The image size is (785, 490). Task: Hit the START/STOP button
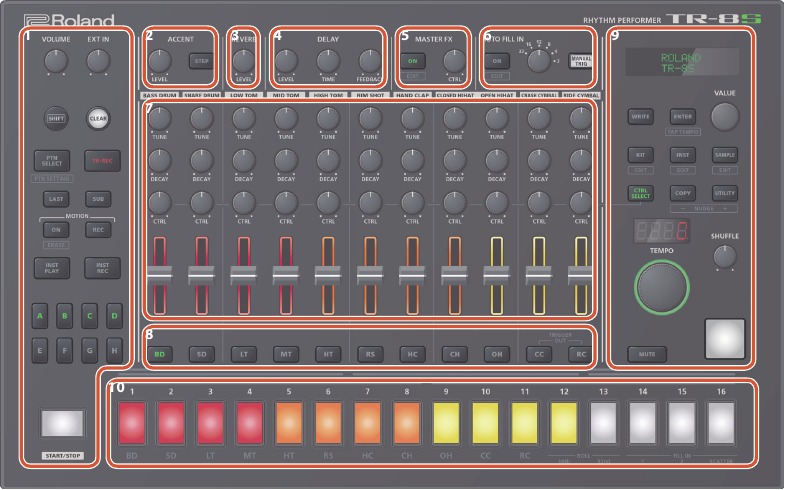[x=63, y=423]
